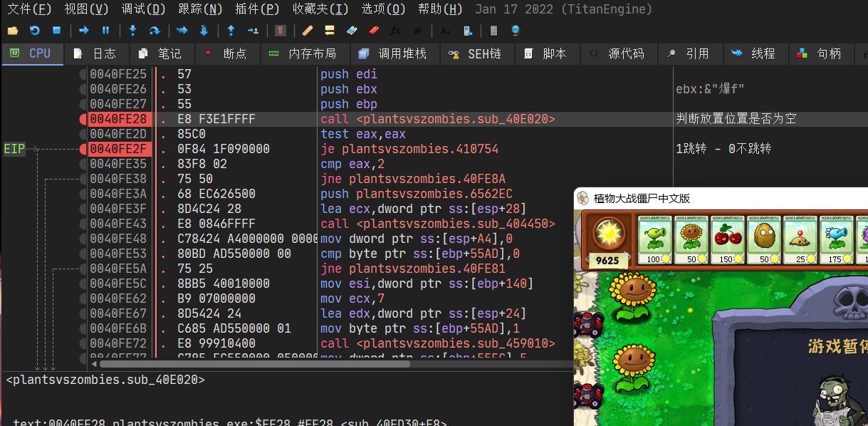The height and width of the screenshot is (426, 868).
Task: Switch to the 调用堆栈 tab
Action: tap(394, 53)
